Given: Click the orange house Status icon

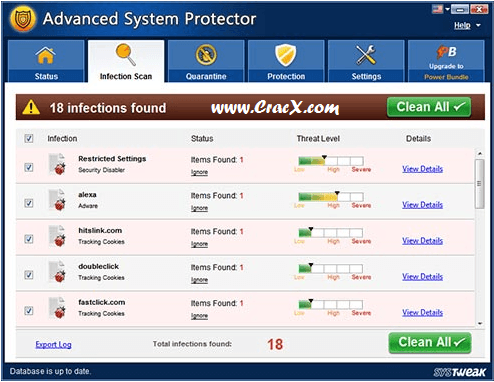Looking at the screenshot, I should (46, 56).
